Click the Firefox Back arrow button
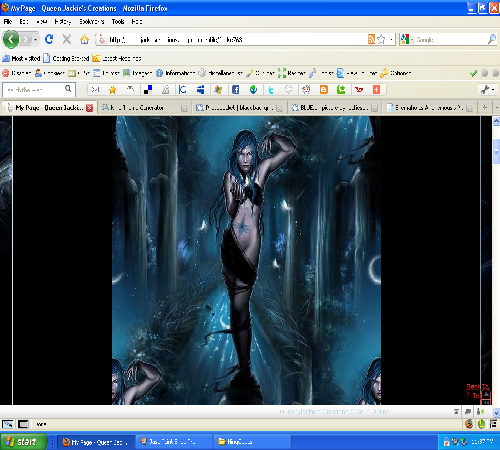500x450 pixels. click(11, 39)
